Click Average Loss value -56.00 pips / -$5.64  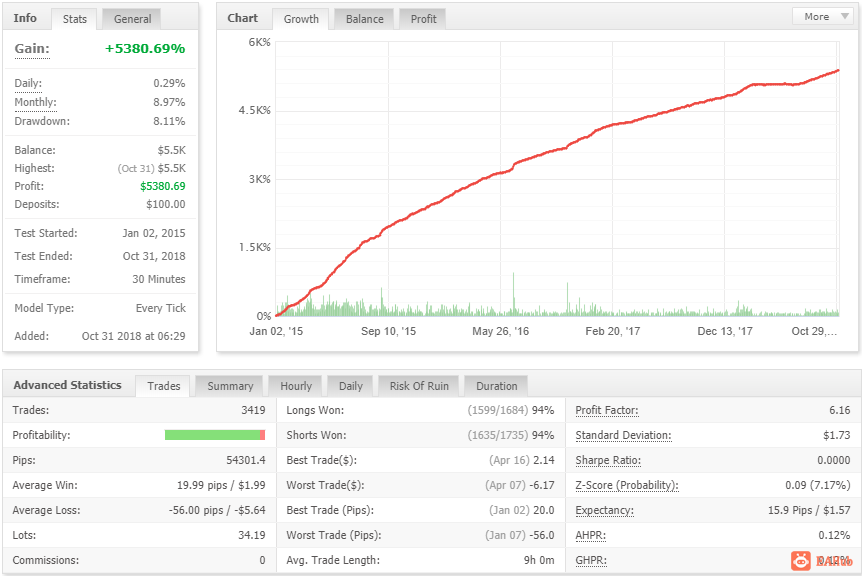(217, 510)
